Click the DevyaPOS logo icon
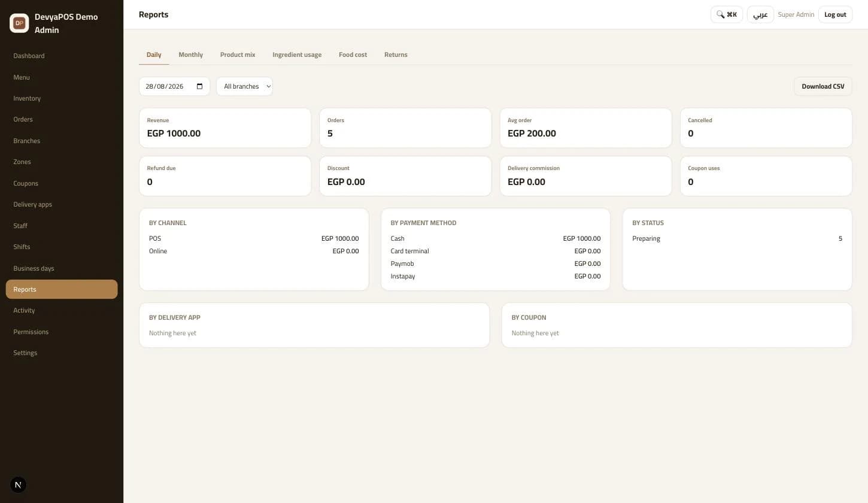This screenshot has height=503, width=868. coord(19,23)
